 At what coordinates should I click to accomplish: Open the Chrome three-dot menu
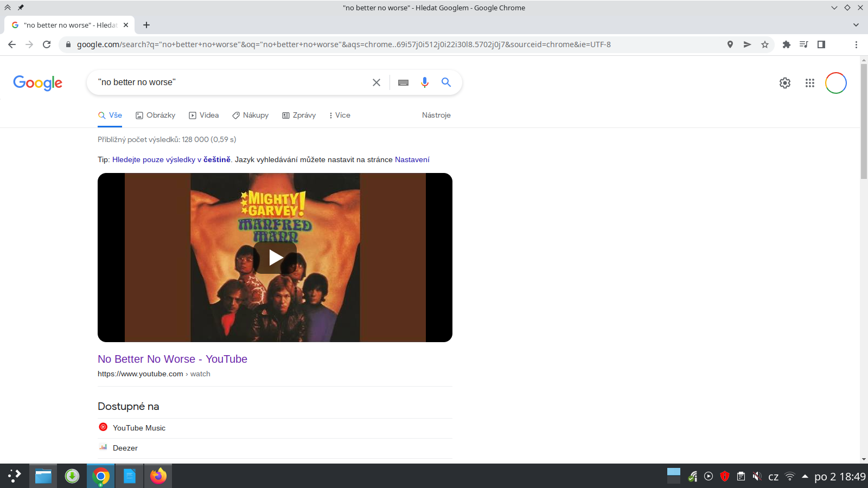point(856,44)
